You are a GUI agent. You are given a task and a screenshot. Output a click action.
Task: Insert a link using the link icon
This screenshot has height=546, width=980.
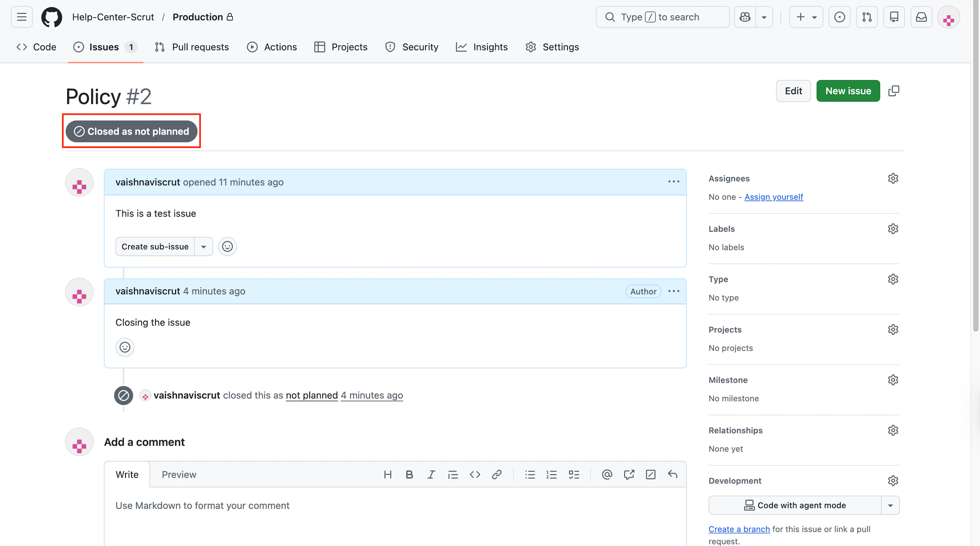497,475
